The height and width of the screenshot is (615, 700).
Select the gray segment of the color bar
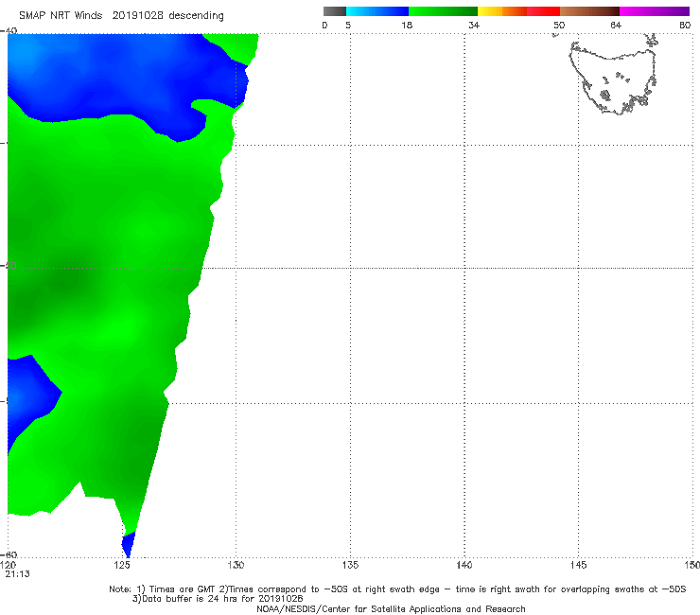334,11
